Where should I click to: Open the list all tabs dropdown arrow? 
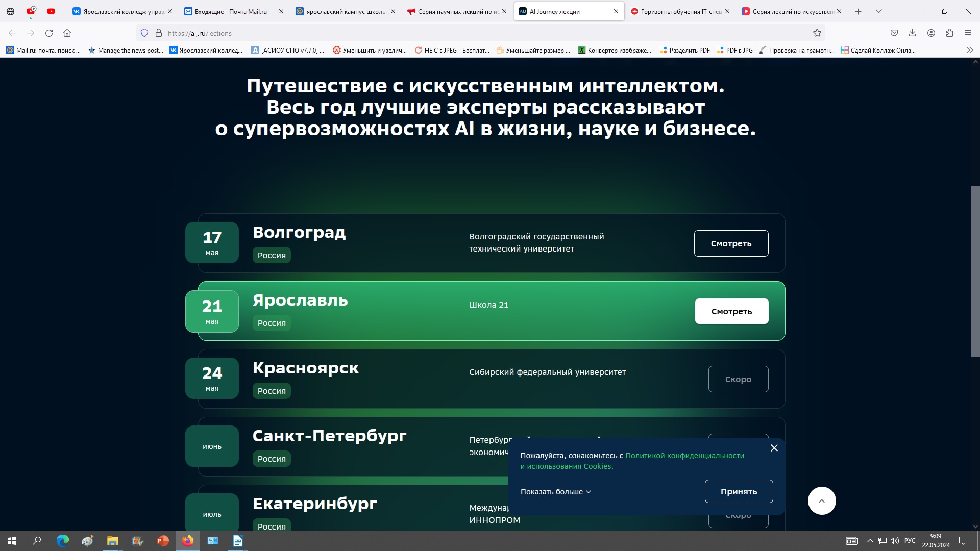[879, 11]
